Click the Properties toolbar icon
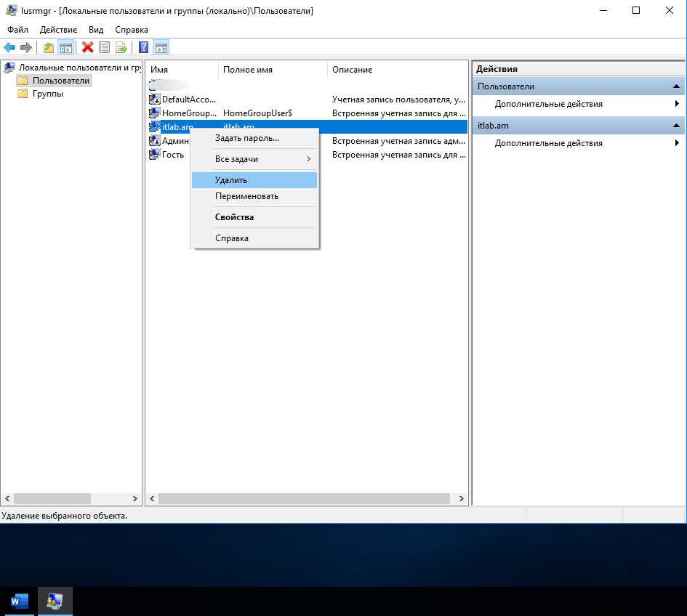This screenshot has width=687, height=616. [x=105, y=48]
